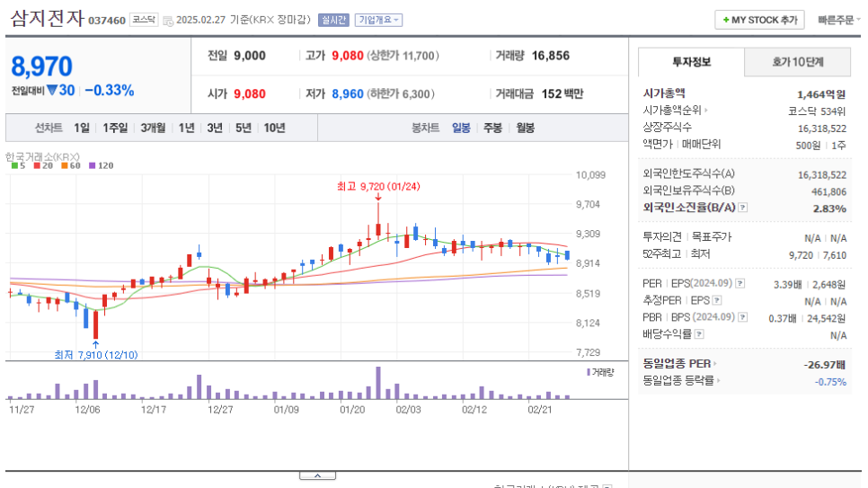Select the 10년 line chart period
868x488 pixels.
tap(275, 128)
